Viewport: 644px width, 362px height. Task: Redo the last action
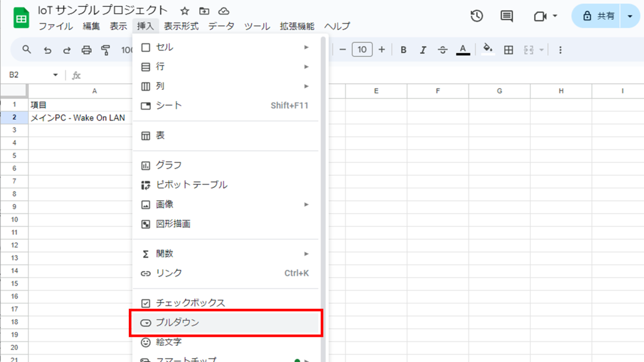[67, 50]
